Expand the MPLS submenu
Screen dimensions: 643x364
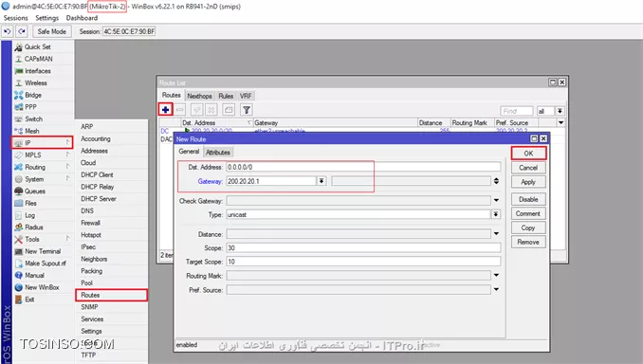43,155
